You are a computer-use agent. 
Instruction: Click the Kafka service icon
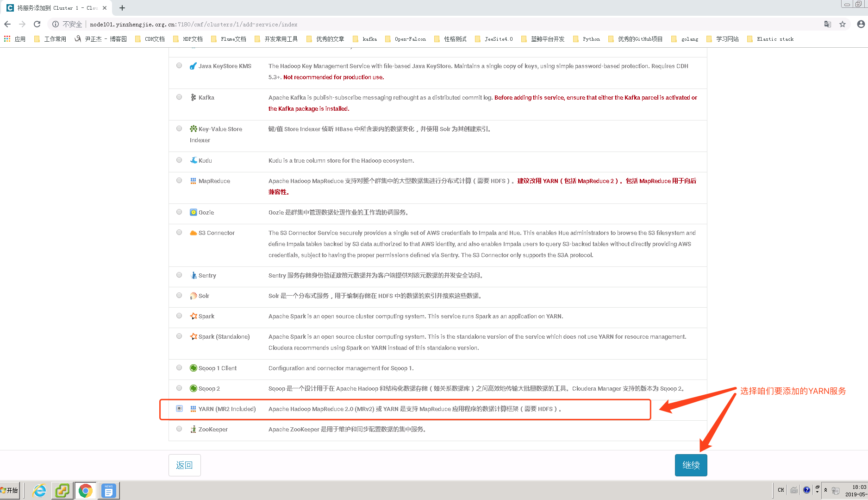pos(194,97)
